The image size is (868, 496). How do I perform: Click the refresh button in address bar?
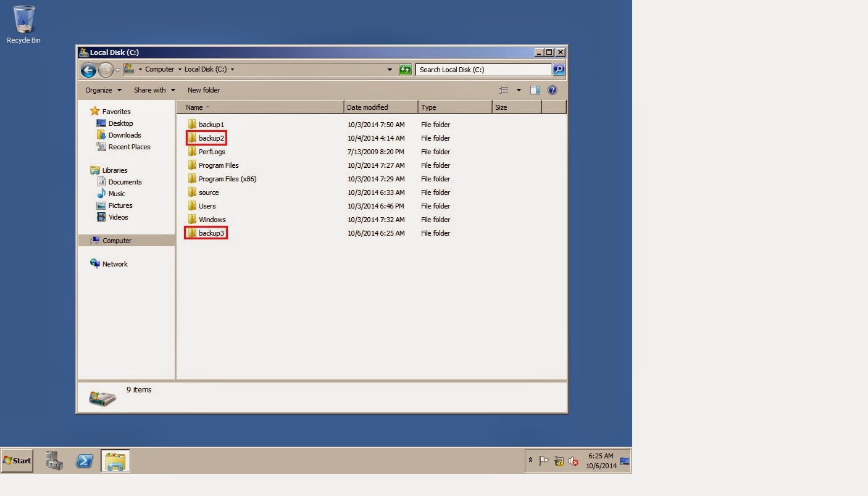tap(405, 69)
